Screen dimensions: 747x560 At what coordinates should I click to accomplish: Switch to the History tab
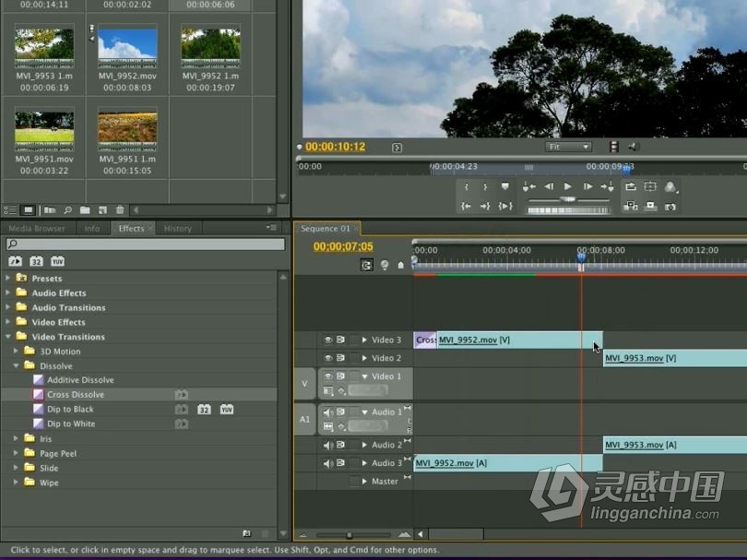[178, 229]
